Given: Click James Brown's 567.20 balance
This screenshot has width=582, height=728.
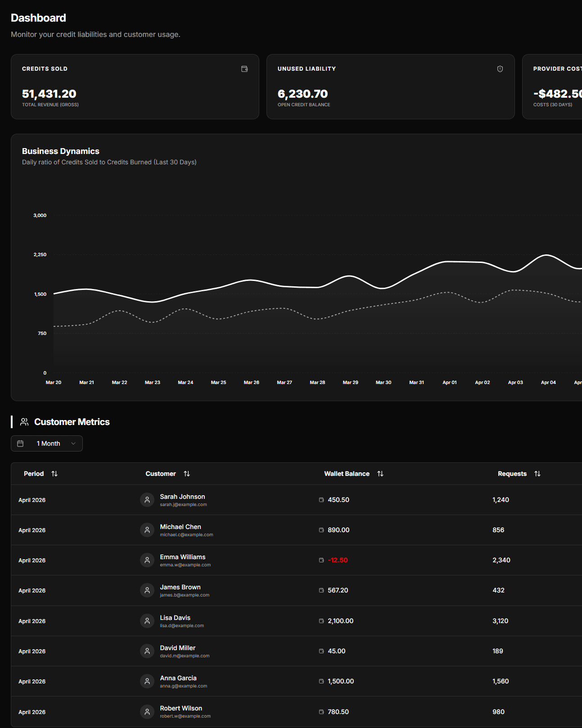Looking at the screenshot, I should click(x=338, y=590).
